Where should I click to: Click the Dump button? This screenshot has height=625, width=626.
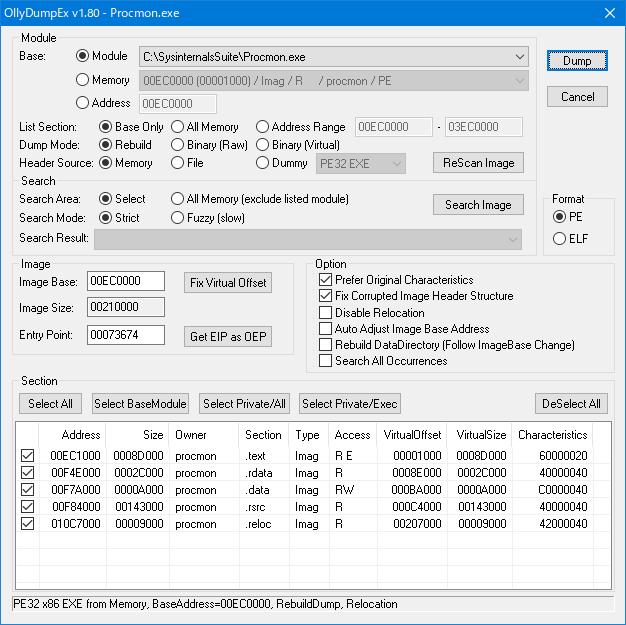coord(577,61)
